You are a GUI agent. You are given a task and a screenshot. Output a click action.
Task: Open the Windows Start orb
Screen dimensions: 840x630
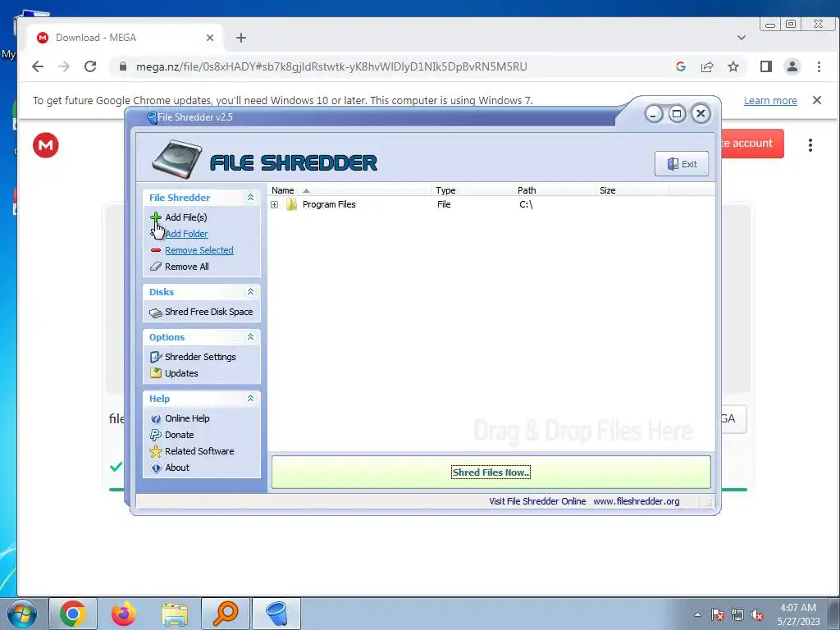22,614
